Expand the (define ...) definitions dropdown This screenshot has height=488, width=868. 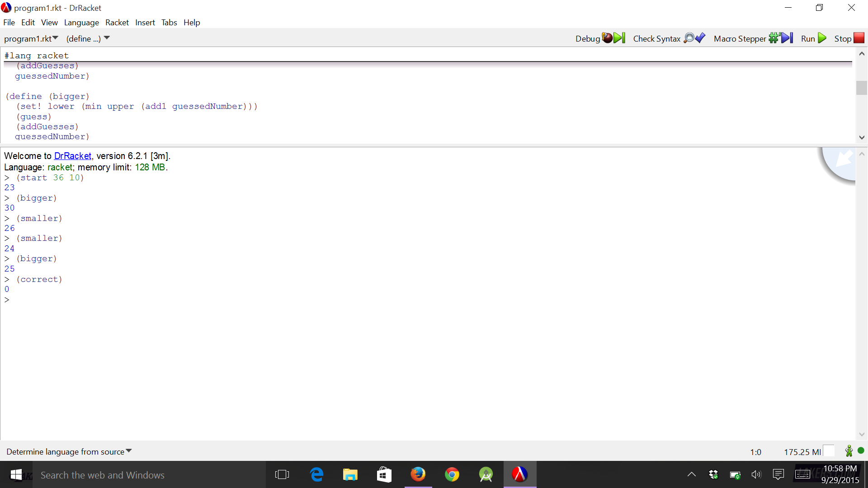coord(88,38)
